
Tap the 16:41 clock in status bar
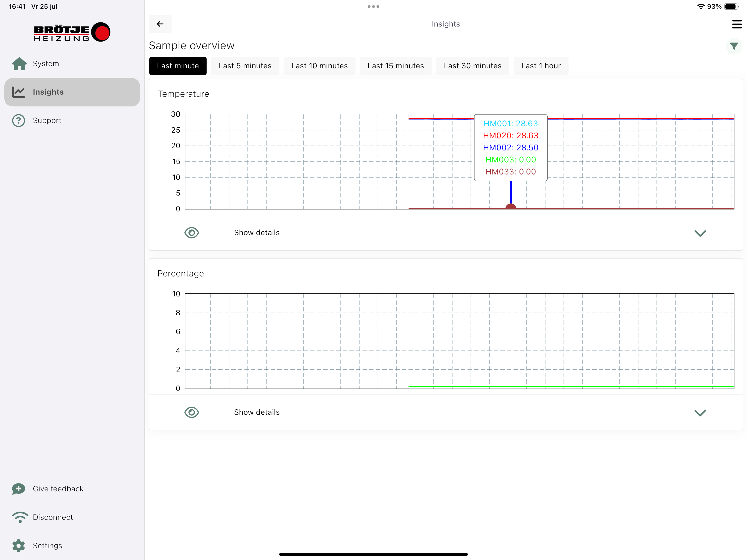17,6
